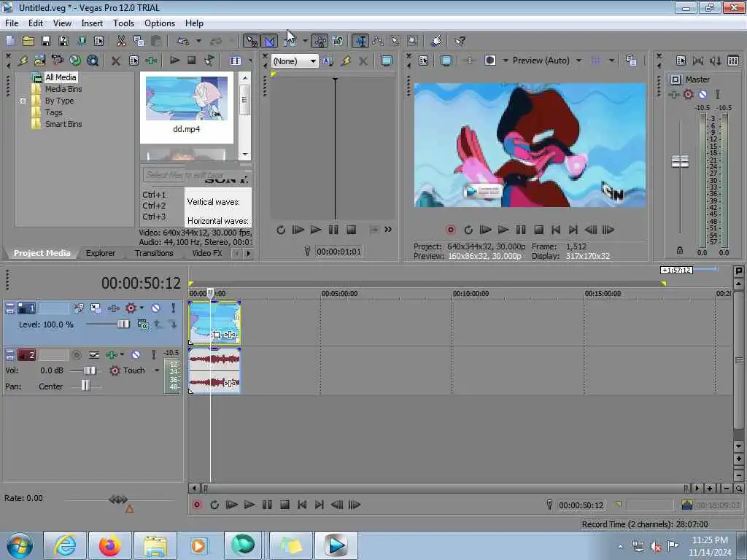
Task: Open overlays dropdown in Video Preview
Action: [x=611, y=61]
